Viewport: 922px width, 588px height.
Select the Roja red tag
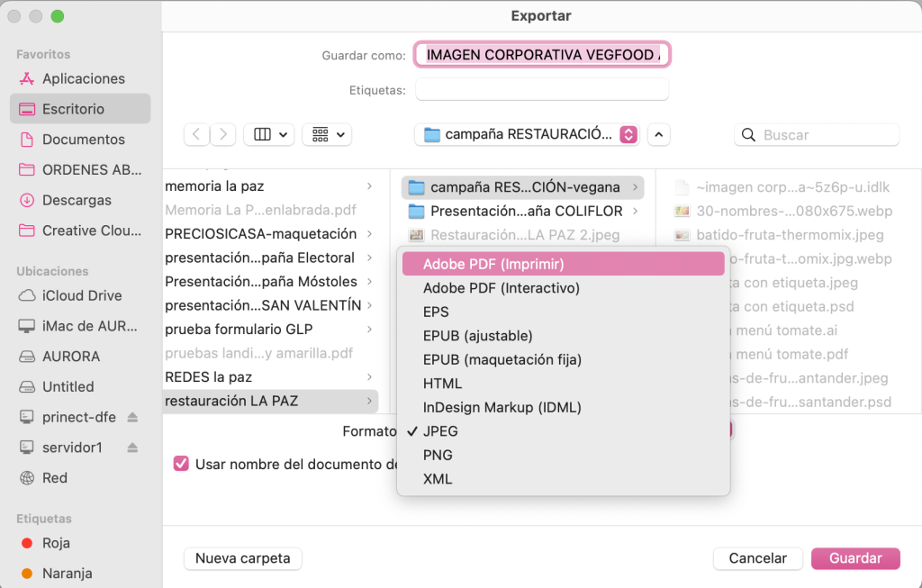click(x=55, y=543)
